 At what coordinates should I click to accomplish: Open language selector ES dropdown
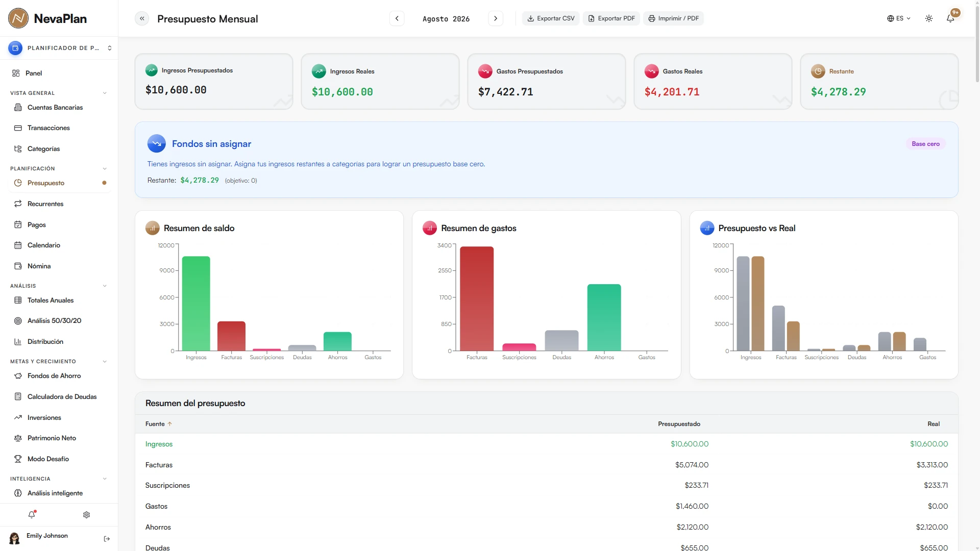pos(899,18)
